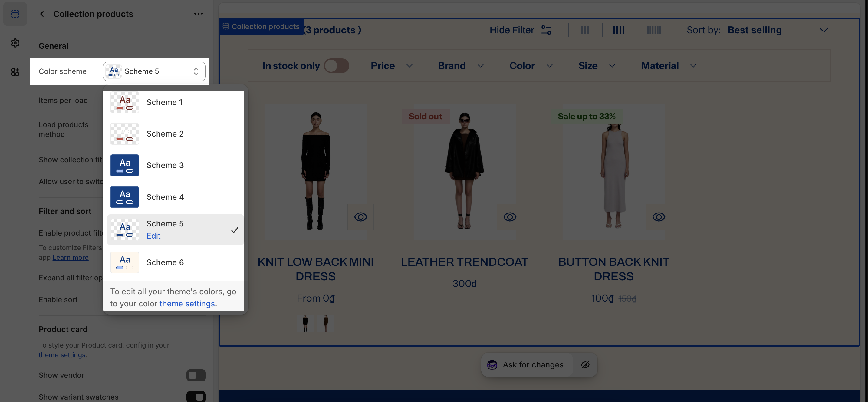Disable the Show variant swatches toggle
The height and width of the screenshot is (402, 868).
pyautogui.click(x=196, y=397)
